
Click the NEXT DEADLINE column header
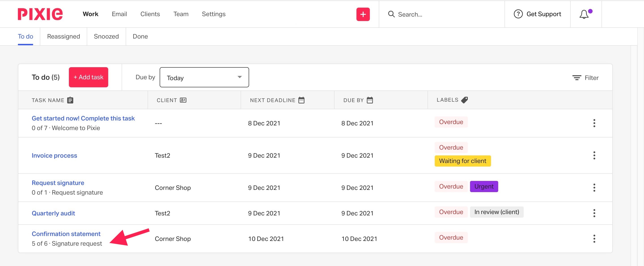click(x=273, y=100)
